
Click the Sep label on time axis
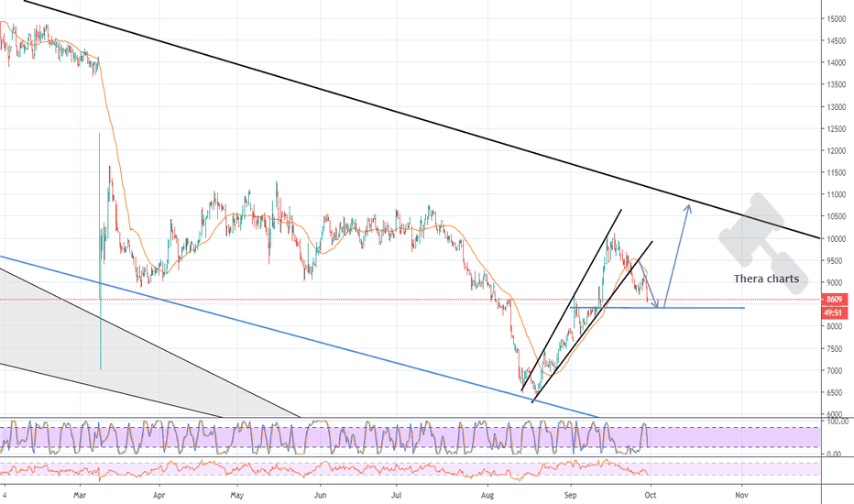[x=570, y=495]
